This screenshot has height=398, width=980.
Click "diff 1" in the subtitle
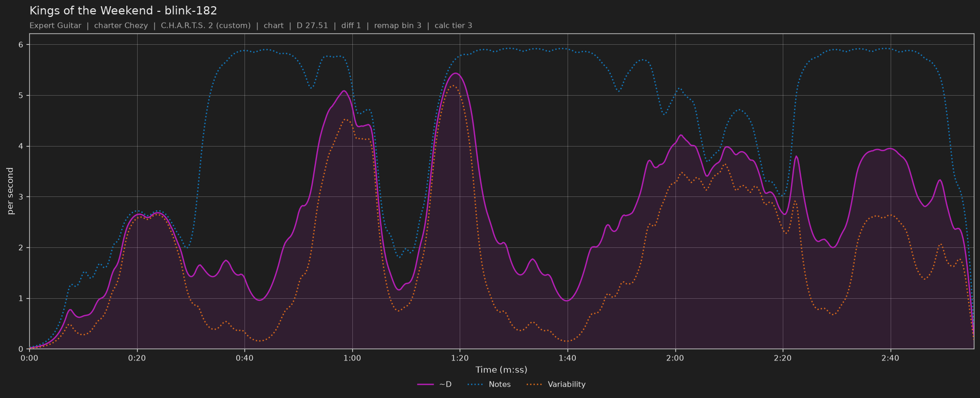click(x=351, y=26)
